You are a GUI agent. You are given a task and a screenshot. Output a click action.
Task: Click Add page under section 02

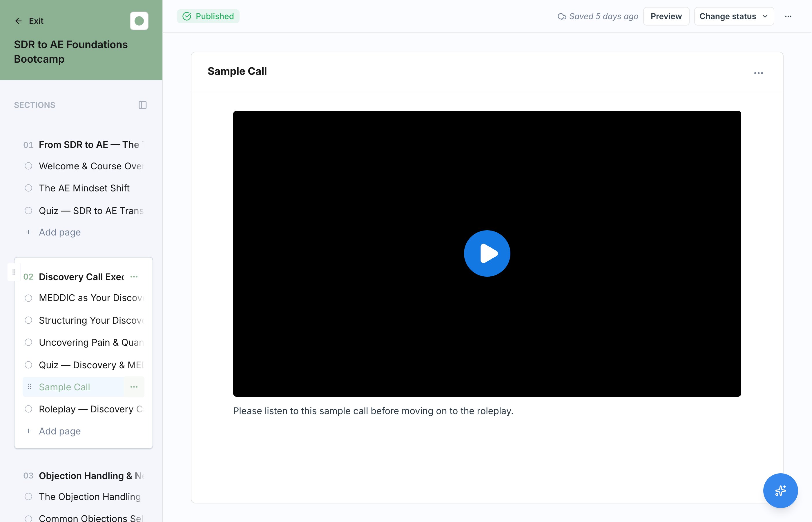(60, 431)
